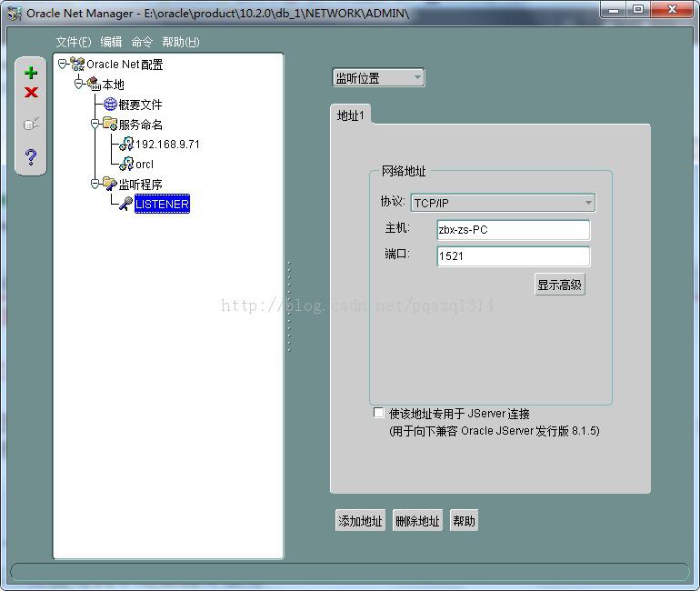The height and width of the screenshot is (591, 700).
Task: Collapse the 本地 tree node
Action: tap(78, 84)
